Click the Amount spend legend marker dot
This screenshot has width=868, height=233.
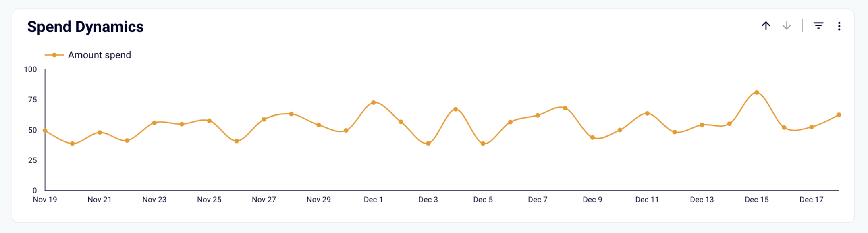(54, 55)
